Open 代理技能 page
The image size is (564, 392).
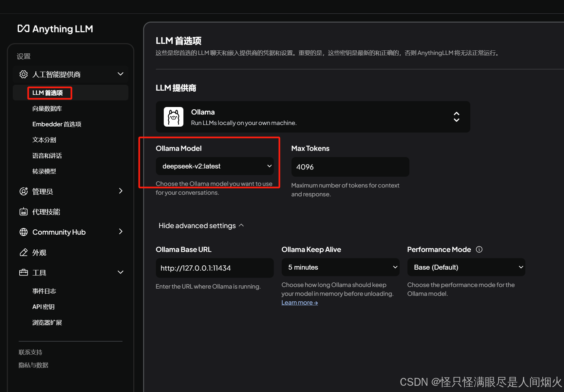(46, 212)
